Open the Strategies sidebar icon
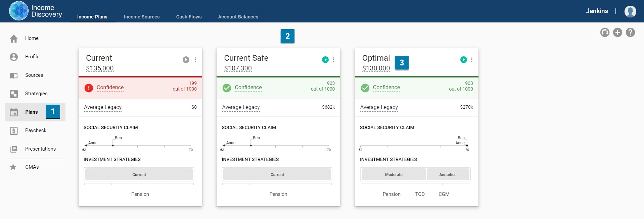 tap(14, 94)
